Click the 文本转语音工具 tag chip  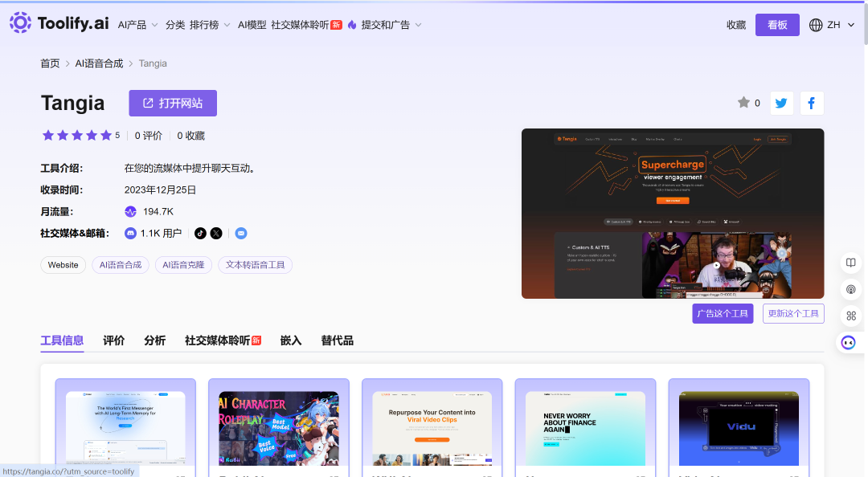(256, 265)
